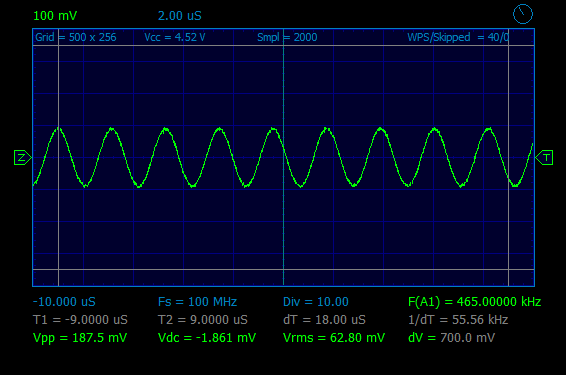Click the -10.000 uS time offset value
Image resolution: width=566 pixels, height=375 pixels.
(x=64, y=302)
